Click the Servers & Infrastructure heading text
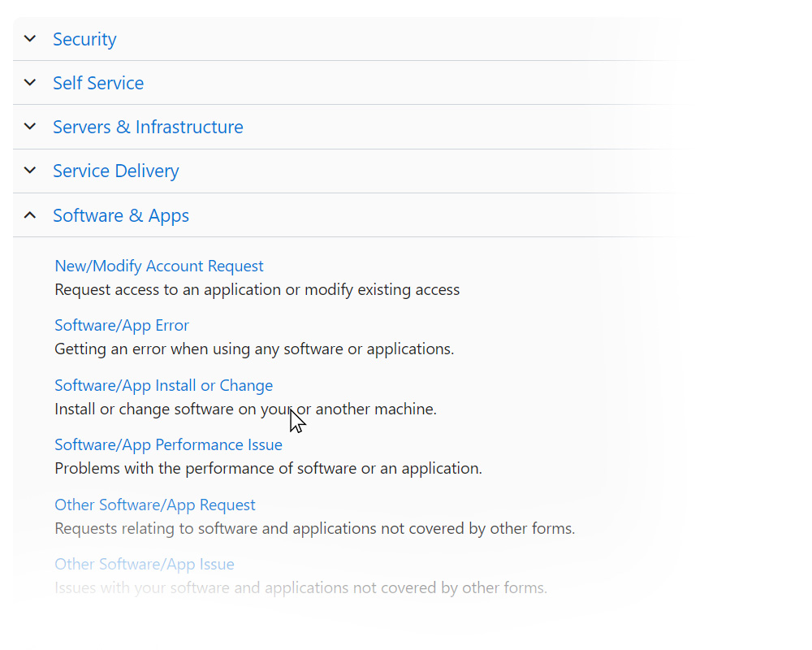812x650 pixels. [x=148, y=127]
